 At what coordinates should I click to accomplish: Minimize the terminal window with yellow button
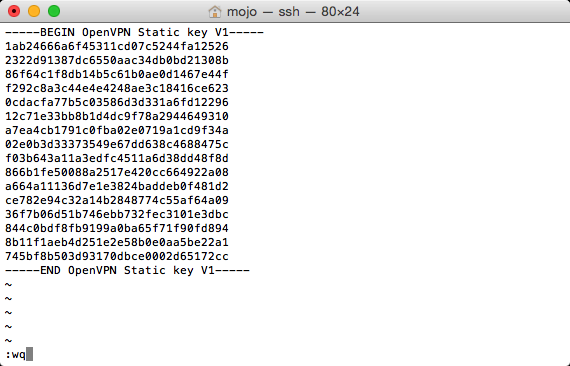pyautogui.click(x=34, y=11)
